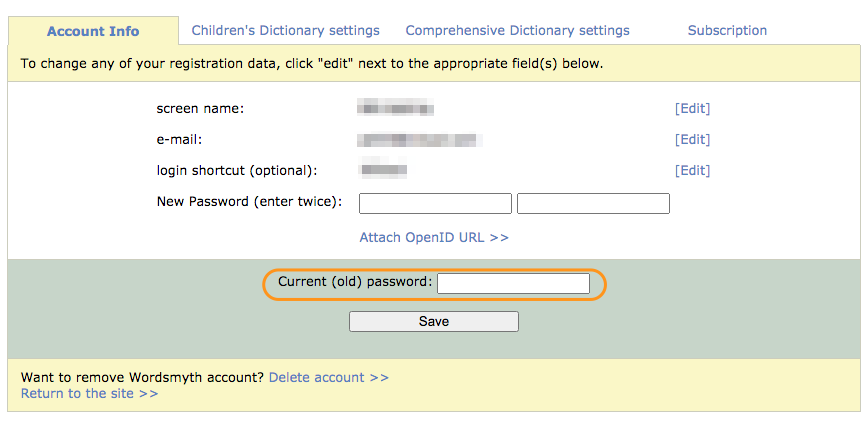Click the Current (old) password field
Screen dimensions: 868x422
[x=513, y=284]
